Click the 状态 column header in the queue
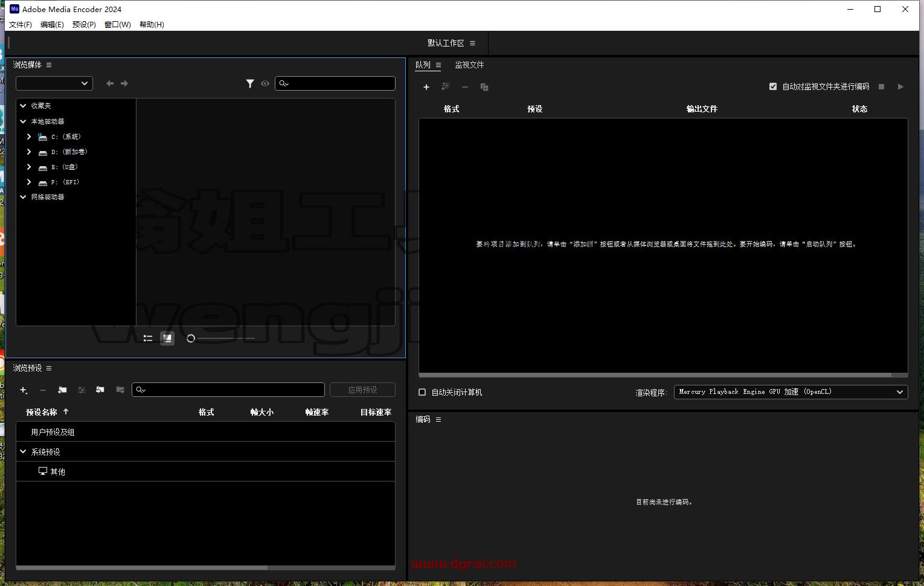 coord(859,109)
